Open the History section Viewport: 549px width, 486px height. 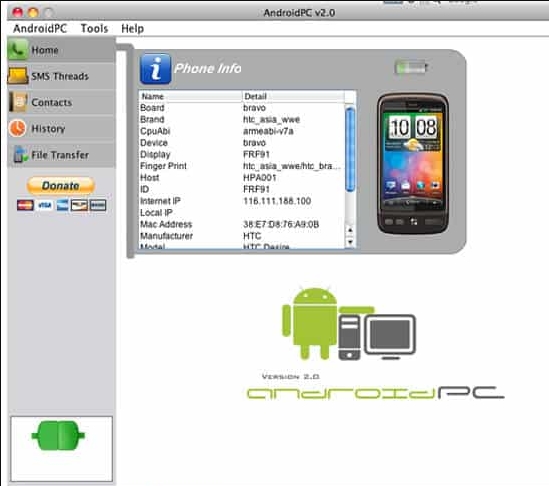tap(61, 129)
